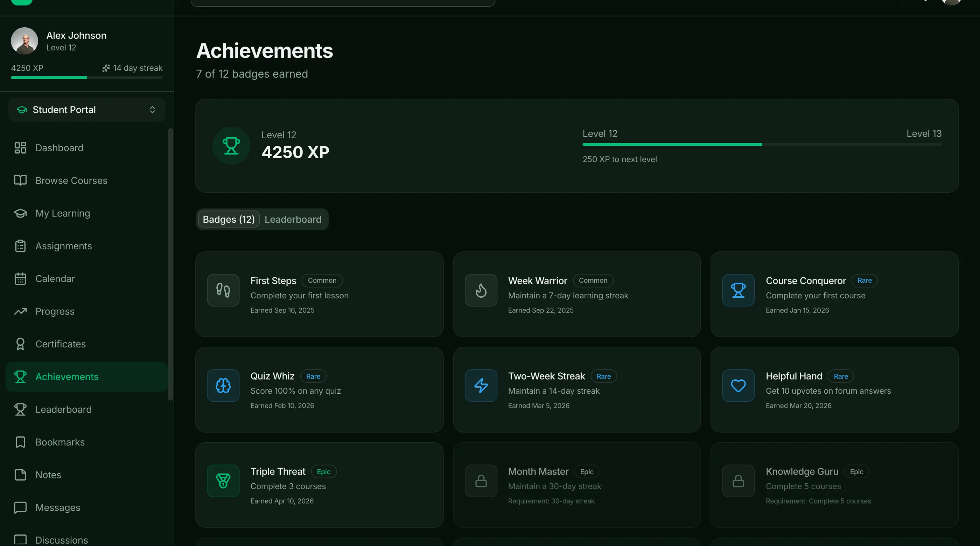
Task: Click the Common tag on Week Warrior
Action: tap(593, 281)
